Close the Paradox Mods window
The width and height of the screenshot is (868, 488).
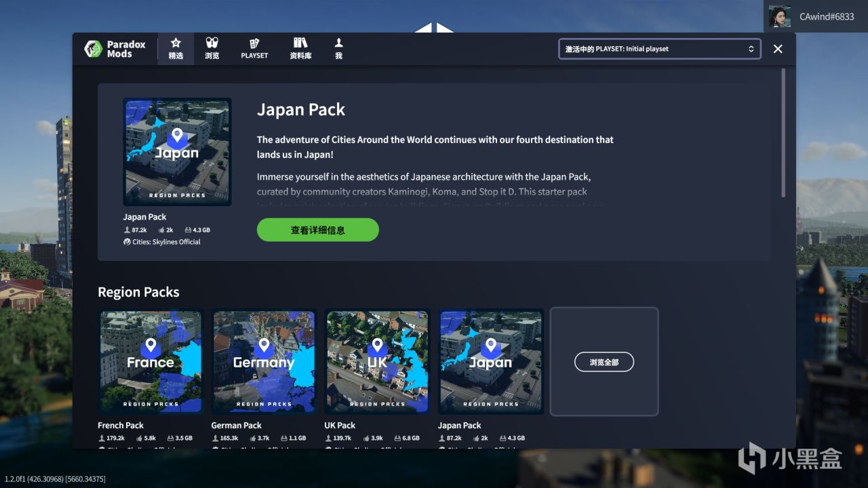778,49
